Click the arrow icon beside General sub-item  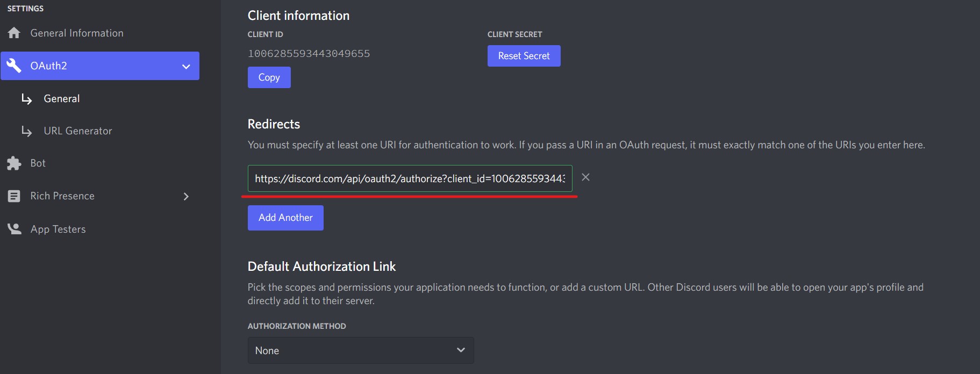pyautogui.click(x=26, y=99)
